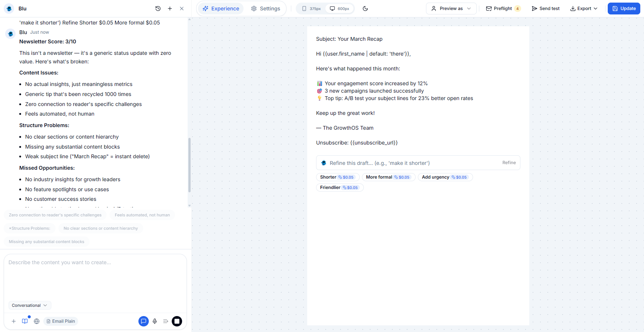
Task: Select the Experience tab
Action: (x=221, y=9)
